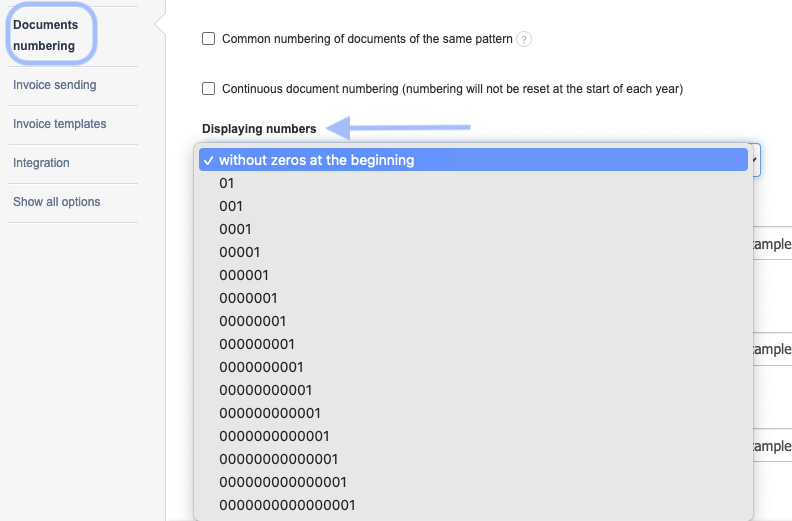Viewport: 792px width, 521px height.
Task: Select the '000001' format option
Action: (244, 275)
